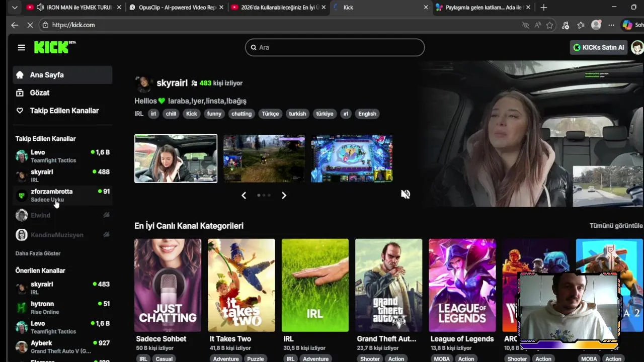Click KICKs Satın Al button
This screenshot has width=644, height=362.
[599, 47]
